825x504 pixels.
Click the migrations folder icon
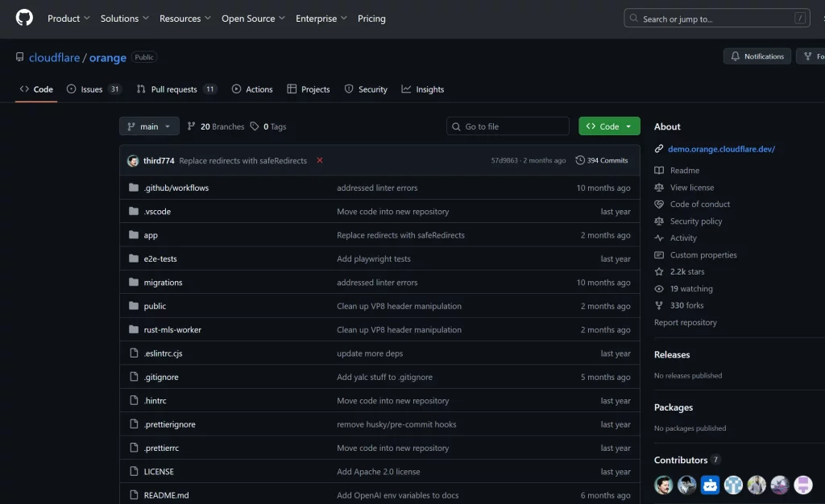point(134,283)
